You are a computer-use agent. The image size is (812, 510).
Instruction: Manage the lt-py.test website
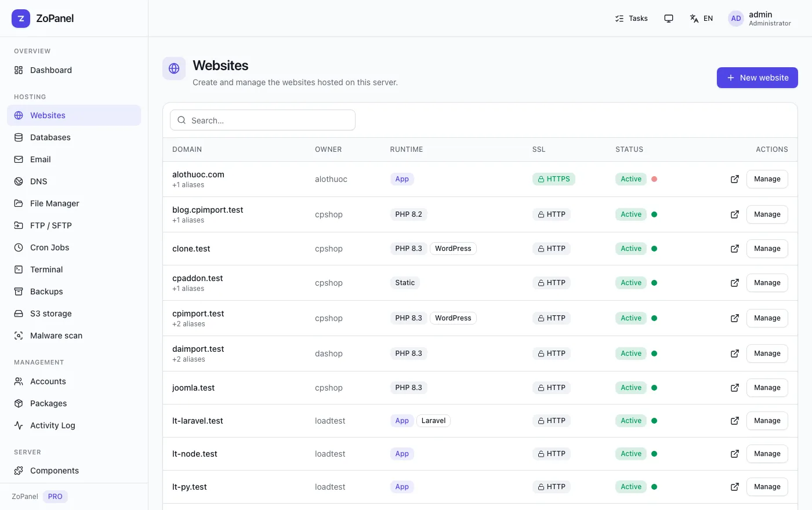[x=767, y=487]
